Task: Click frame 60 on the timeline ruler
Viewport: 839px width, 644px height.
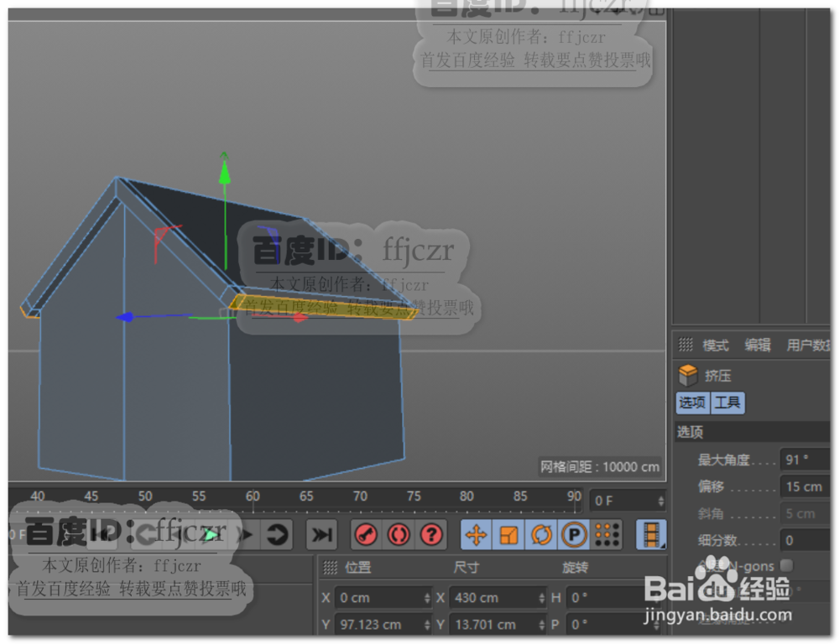Action: [x=253, y=496]
